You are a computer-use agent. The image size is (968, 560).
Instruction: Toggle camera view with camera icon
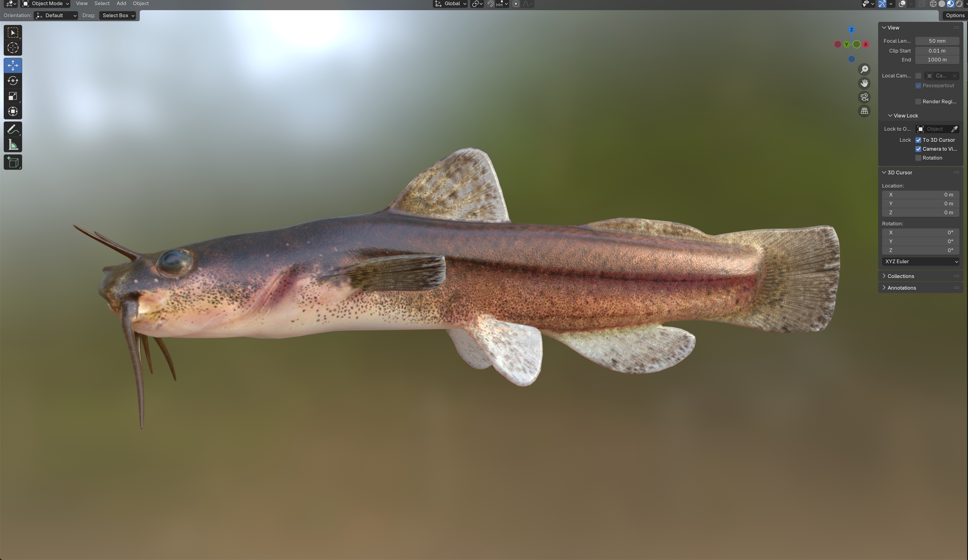pos(864,97)
